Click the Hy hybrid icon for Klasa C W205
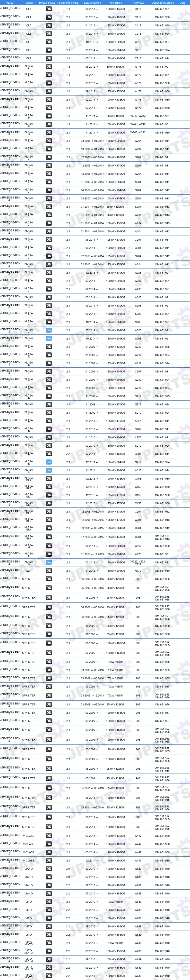The height and width of the screenshot is (980, 190). (49, 330)
